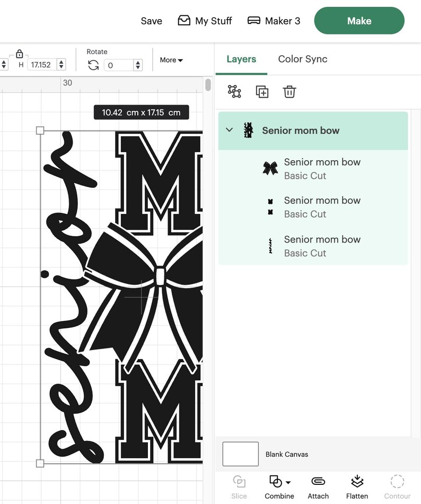
Task: Select the bow Basic Cut layer
Action: (313, 169)
